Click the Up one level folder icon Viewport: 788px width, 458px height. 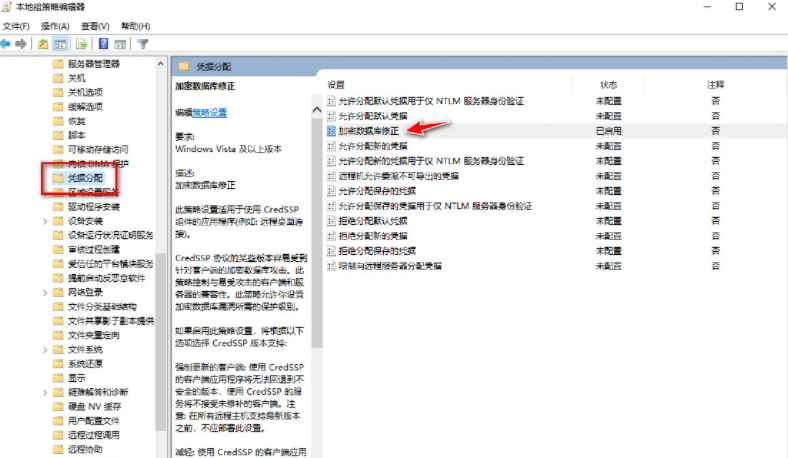point(43,44)
